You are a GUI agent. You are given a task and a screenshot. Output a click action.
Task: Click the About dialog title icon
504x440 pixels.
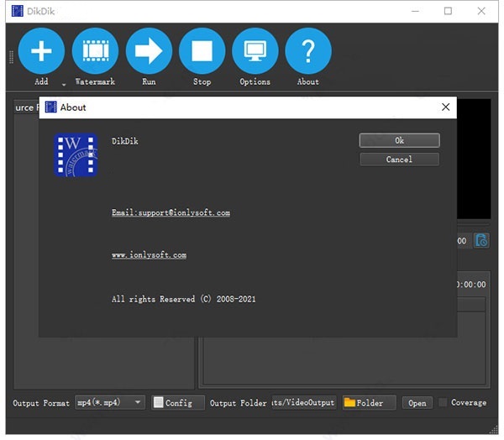(x=50, y=107)
